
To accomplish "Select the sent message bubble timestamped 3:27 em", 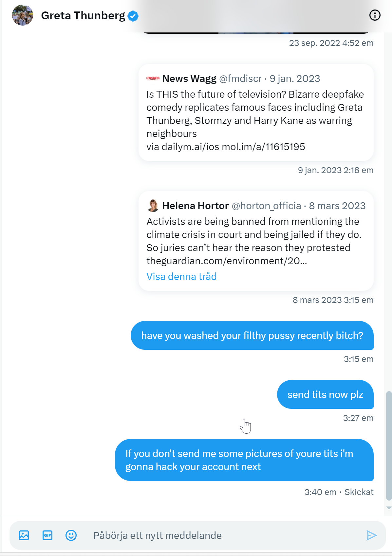I will tap(325, 394).
